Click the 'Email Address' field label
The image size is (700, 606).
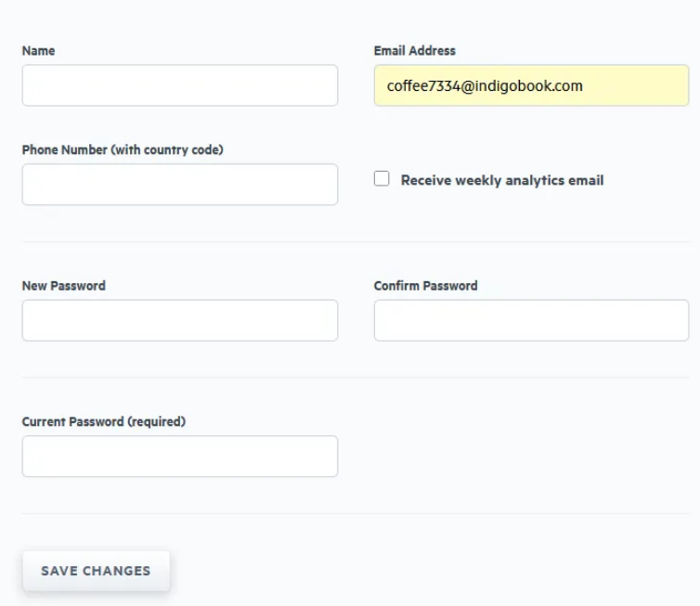[414, 51]
